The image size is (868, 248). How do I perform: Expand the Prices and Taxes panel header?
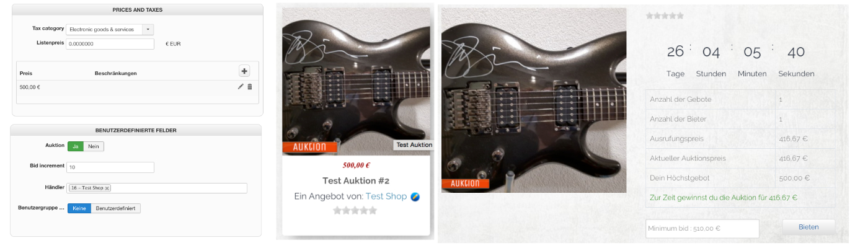coord(137,10)
